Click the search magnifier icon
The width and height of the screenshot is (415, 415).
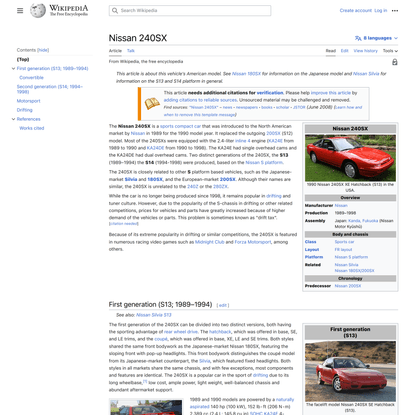point(115,11)
